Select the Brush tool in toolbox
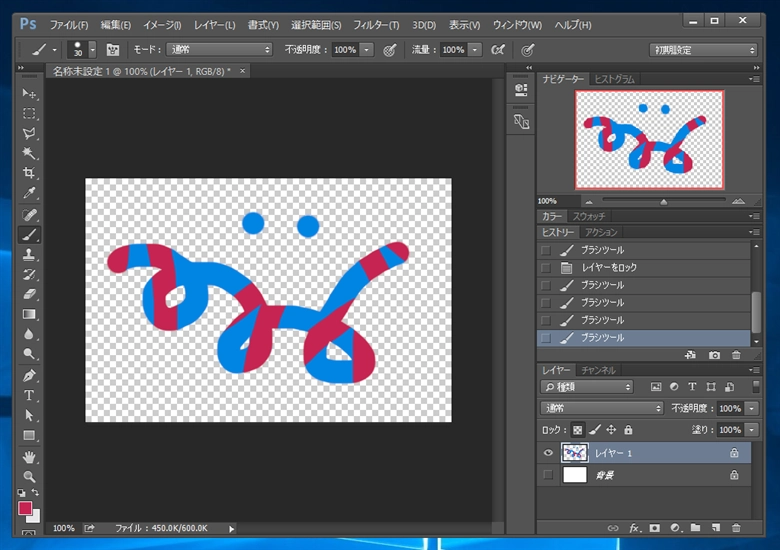The height and width of the screenshot is (550, 780). coord(29,235)
